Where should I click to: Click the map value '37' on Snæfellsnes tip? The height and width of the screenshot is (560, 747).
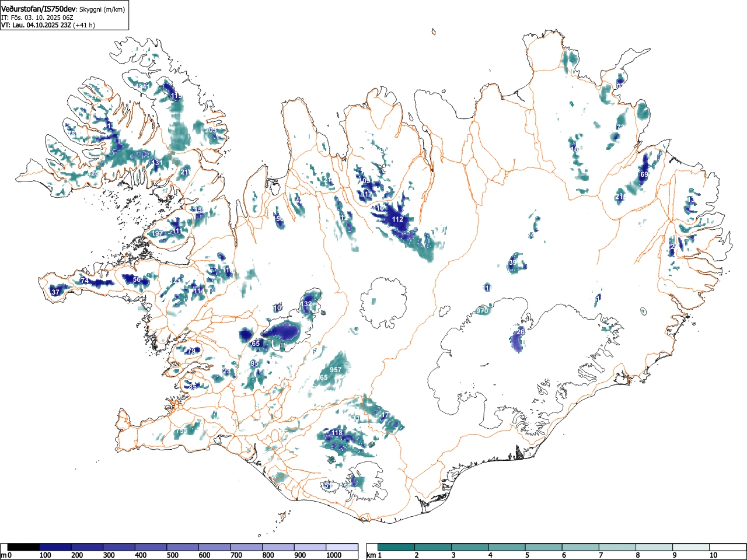(x=55, y=292)
